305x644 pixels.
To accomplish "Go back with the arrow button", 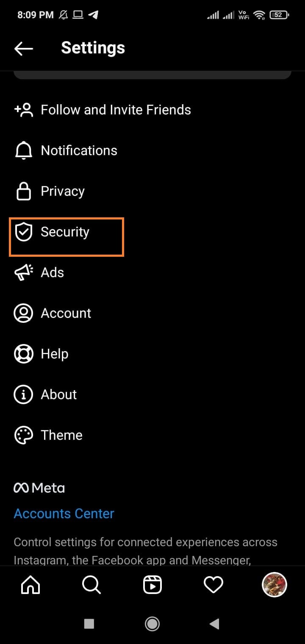I will (x=23, y=48).
